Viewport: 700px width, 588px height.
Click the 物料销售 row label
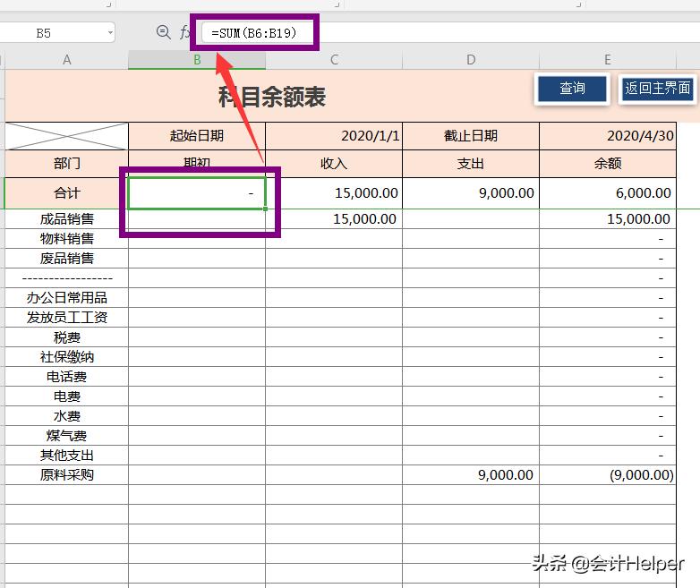[x=66, y=238]
